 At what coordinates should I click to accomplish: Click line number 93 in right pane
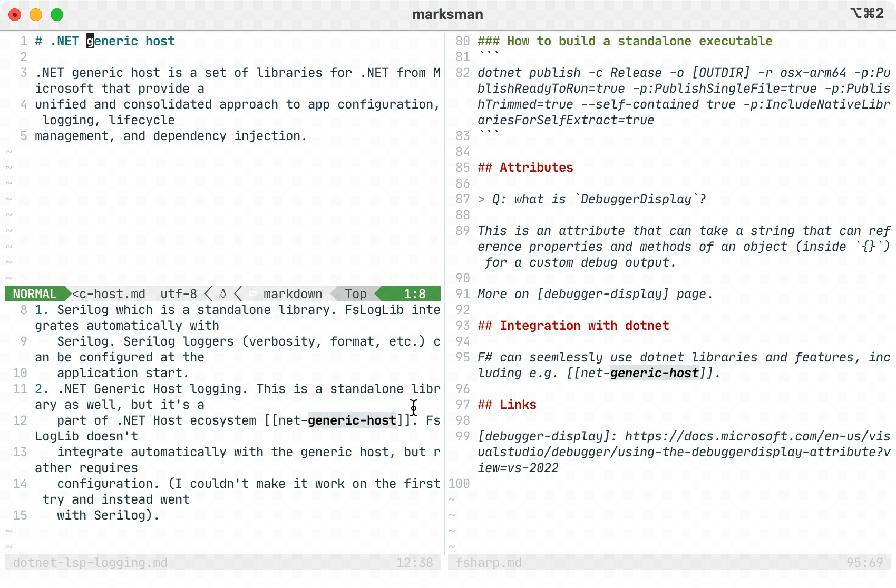pos(463,326)
